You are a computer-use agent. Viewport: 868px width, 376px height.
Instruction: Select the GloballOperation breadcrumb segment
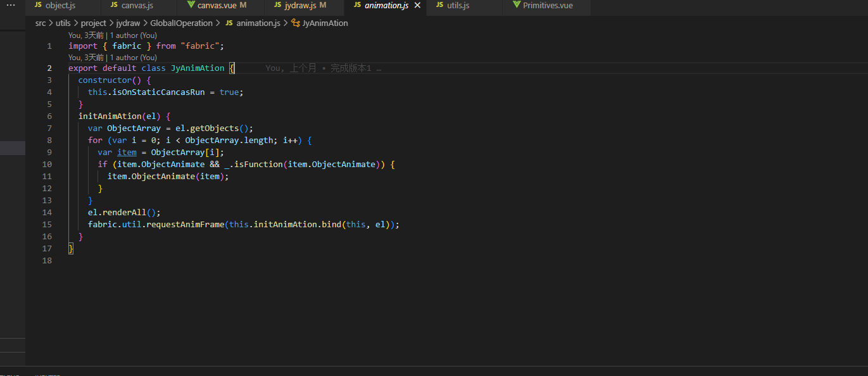pos(181,23)
